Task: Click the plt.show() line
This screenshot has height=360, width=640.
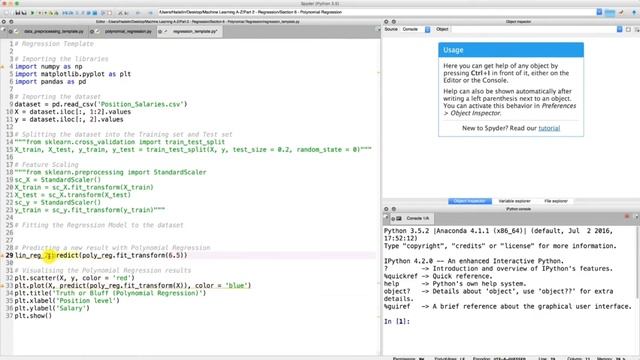Action: pyautogui.click(x=33, y=316)
